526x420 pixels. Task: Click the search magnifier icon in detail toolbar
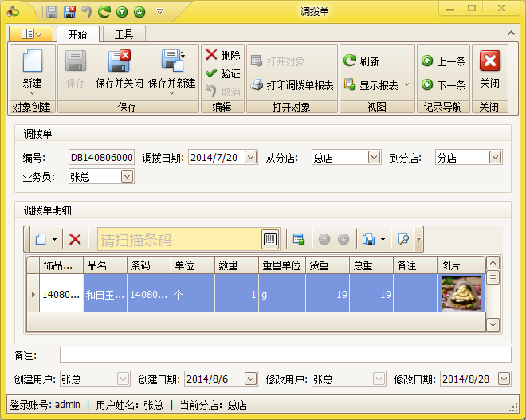403,239
